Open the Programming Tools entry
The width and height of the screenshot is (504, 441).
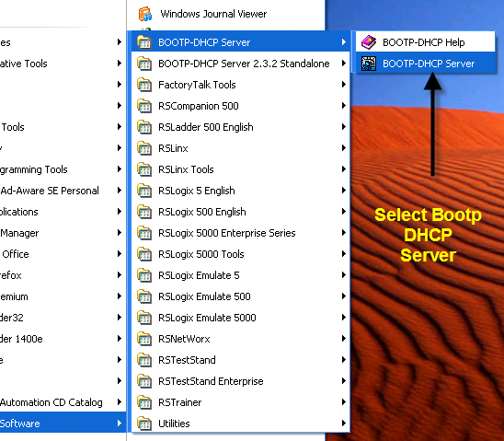click(63, 169)
